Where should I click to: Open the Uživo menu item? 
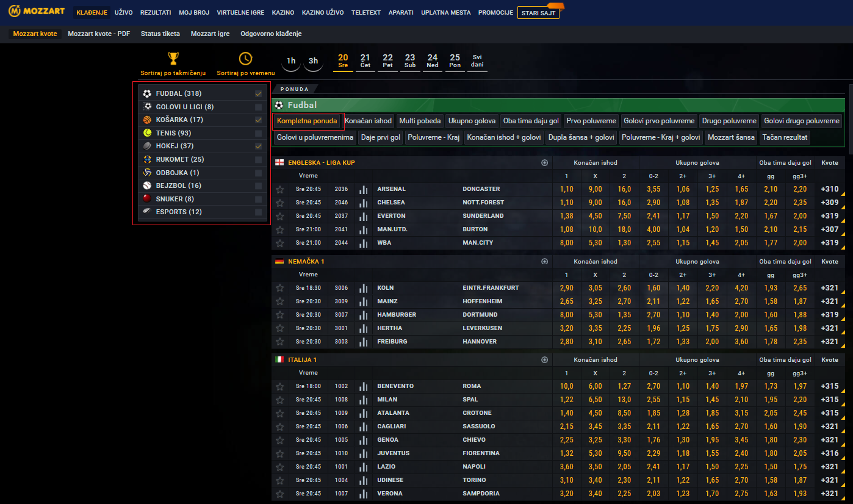pyautogui.click(x=124, y=12)
